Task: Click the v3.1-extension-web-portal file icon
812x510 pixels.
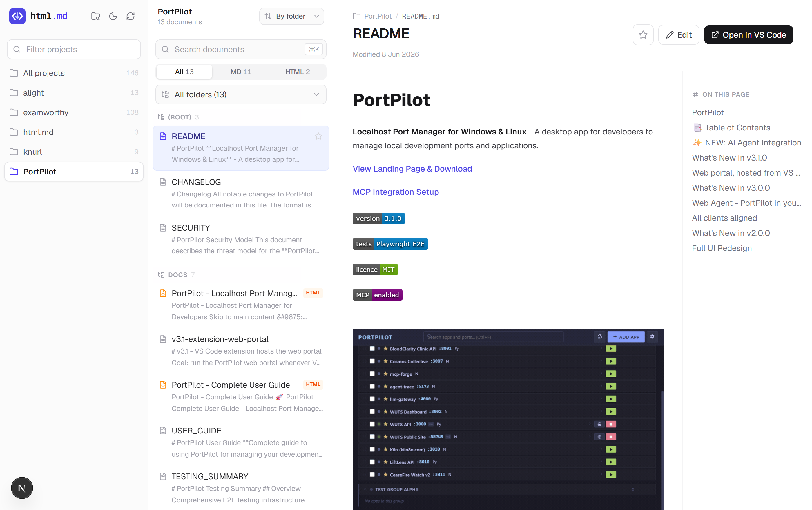Action: [163, 339]
